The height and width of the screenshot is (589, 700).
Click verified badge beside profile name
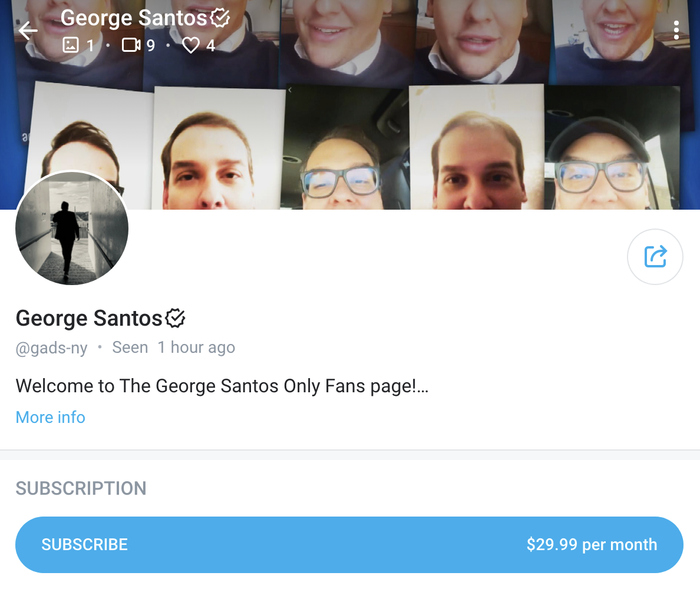[176, 318]
